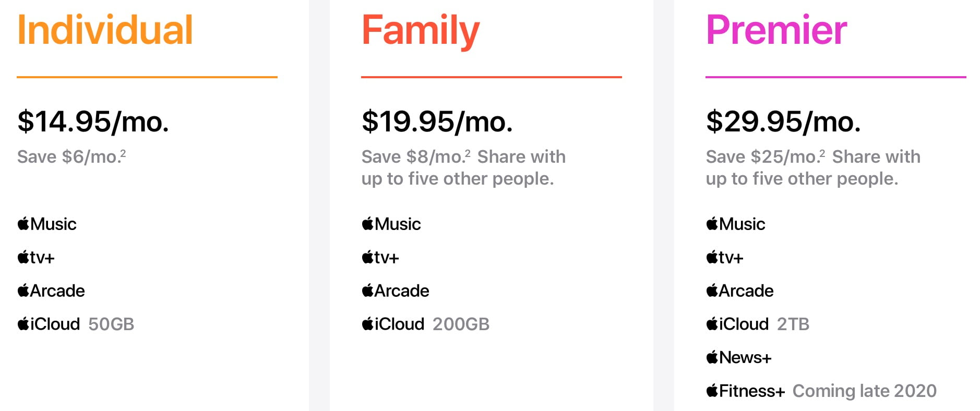Screen dimensions: 980x411
Task: Click the Coming late 2020 note
Action: tap(864, 391)
